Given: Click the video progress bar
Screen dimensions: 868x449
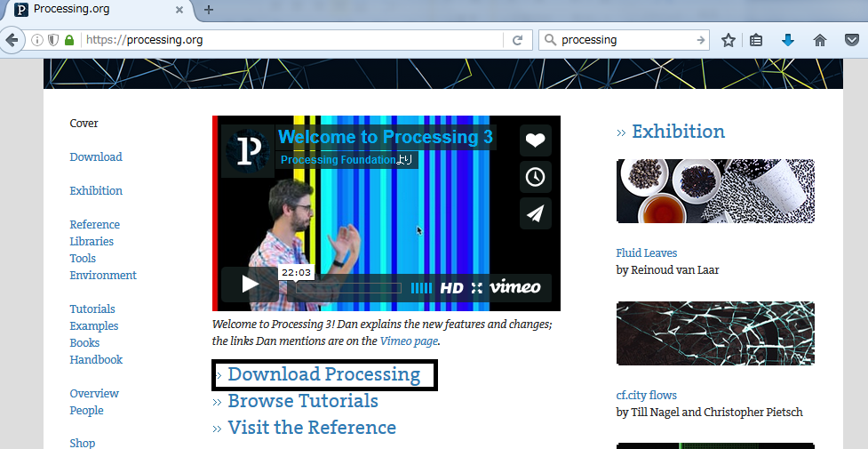Looking at the screenshot, I should [348, 288].
